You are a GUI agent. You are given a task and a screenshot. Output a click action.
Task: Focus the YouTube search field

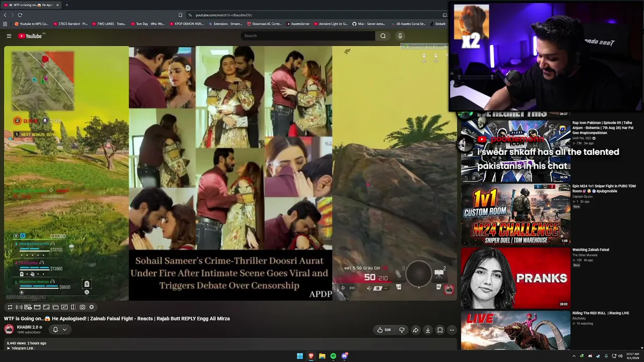click(308, 36)
